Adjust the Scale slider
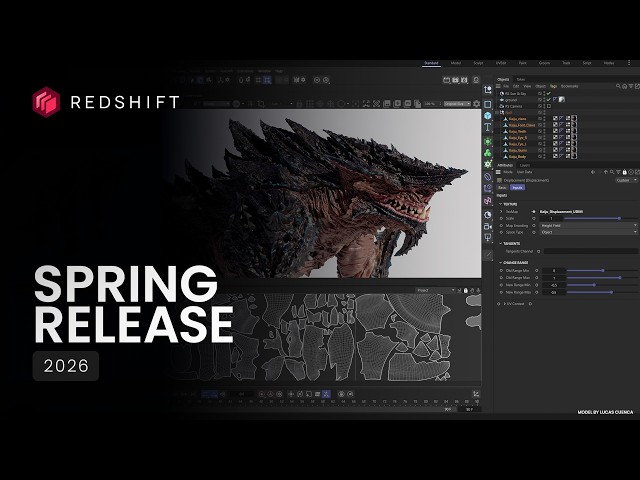 tap(601, 218)
